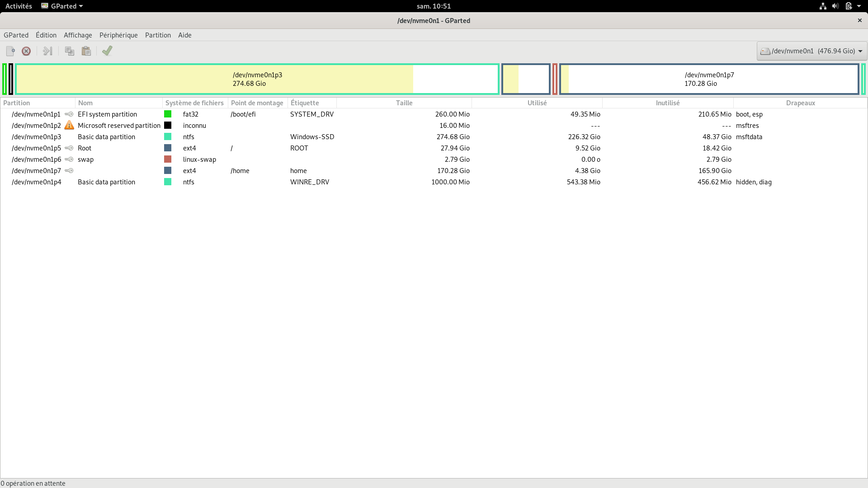Click the WINRE_DRV label cell
The height and width of the screenshot is (488, 868).
(x=310, y=182)
